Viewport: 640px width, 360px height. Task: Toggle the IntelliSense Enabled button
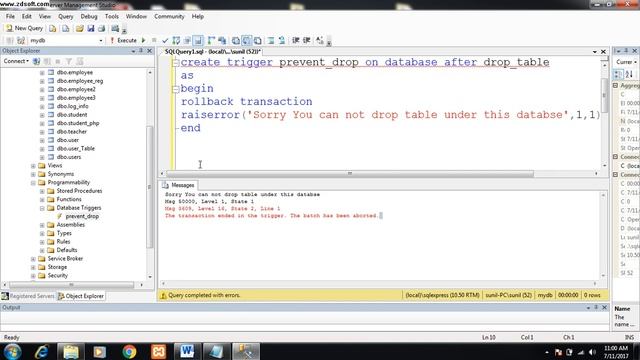click(x=198, y=40)
